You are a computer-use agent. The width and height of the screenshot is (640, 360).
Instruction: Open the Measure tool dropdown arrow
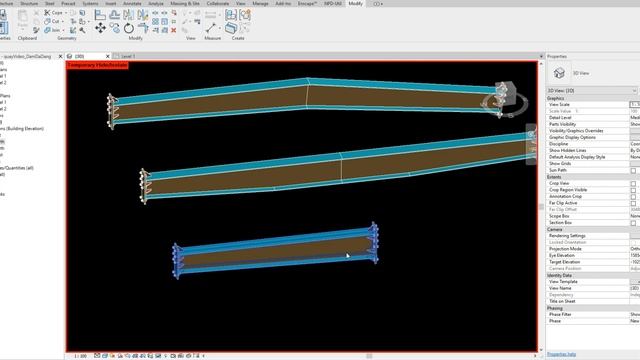pos(220,28)
